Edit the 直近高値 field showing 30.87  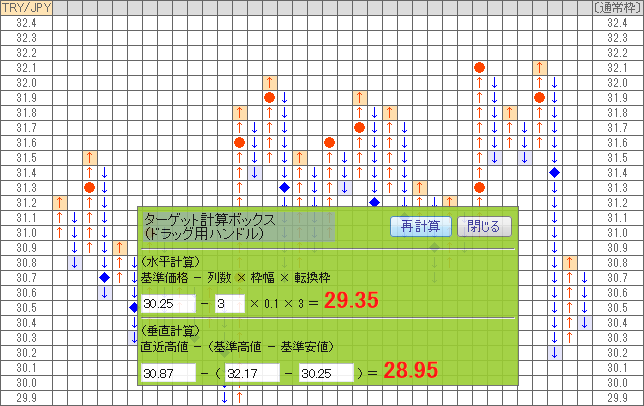pyautogui.click(x=168, y=373)
